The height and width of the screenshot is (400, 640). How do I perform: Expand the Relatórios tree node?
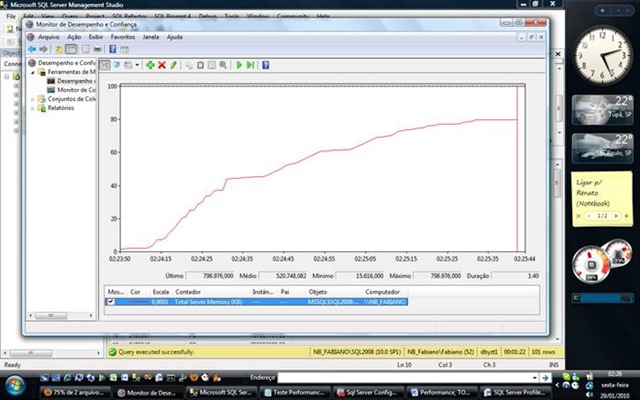pos(33,108)
